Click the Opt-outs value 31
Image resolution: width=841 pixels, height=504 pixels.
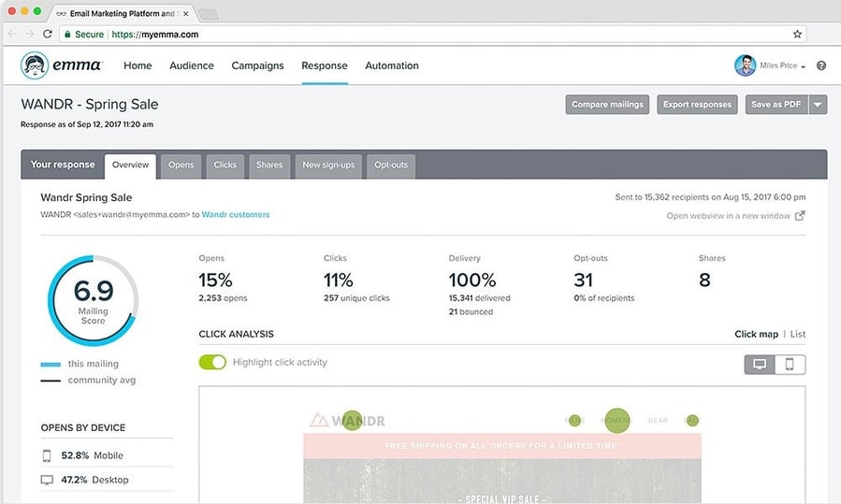click(583, 280)
